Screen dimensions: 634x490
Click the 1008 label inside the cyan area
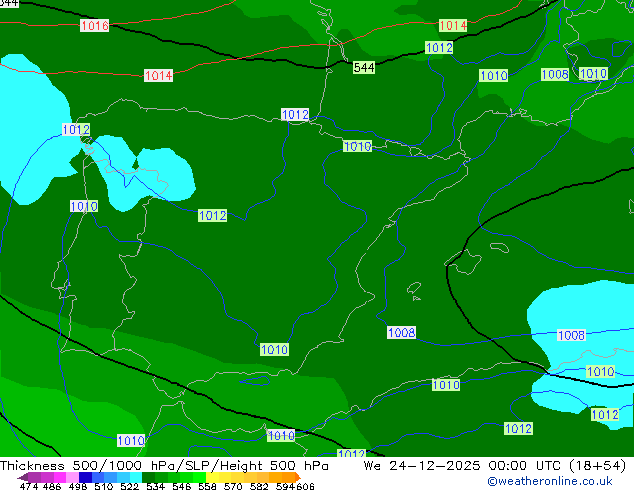[571, 335]
